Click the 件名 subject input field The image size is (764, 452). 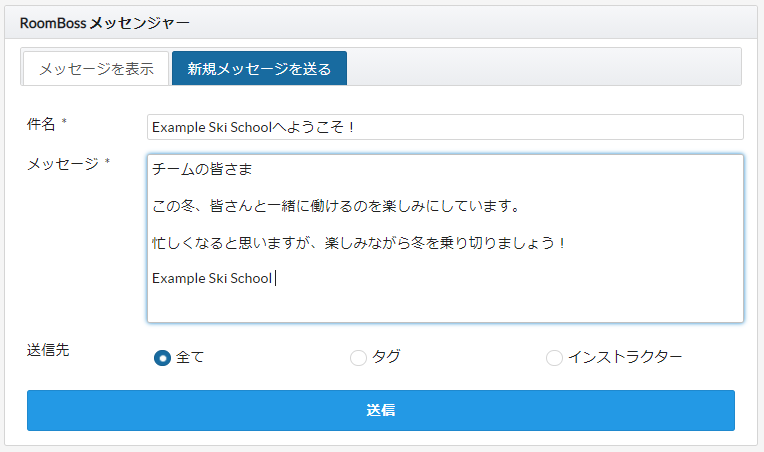click(444, 127)
